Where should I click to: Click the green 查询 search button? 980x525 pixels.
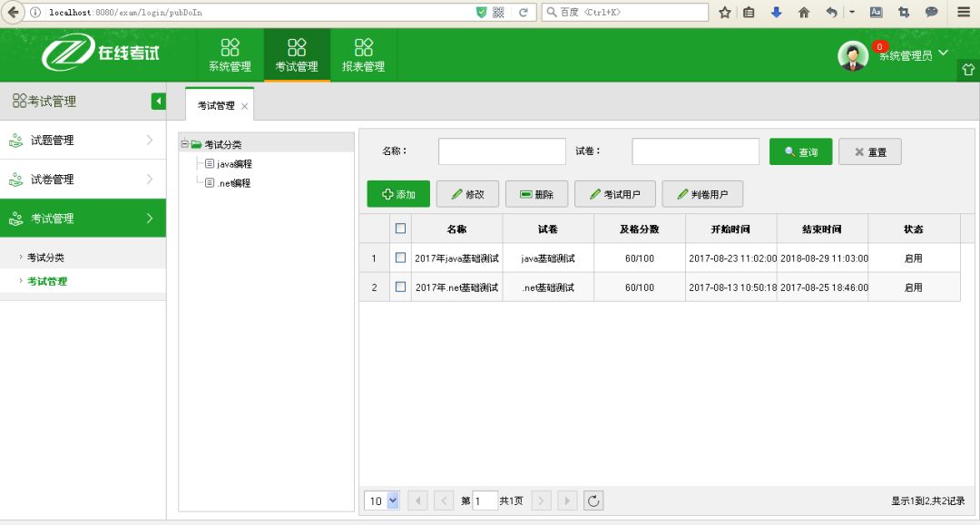point(800,152)
